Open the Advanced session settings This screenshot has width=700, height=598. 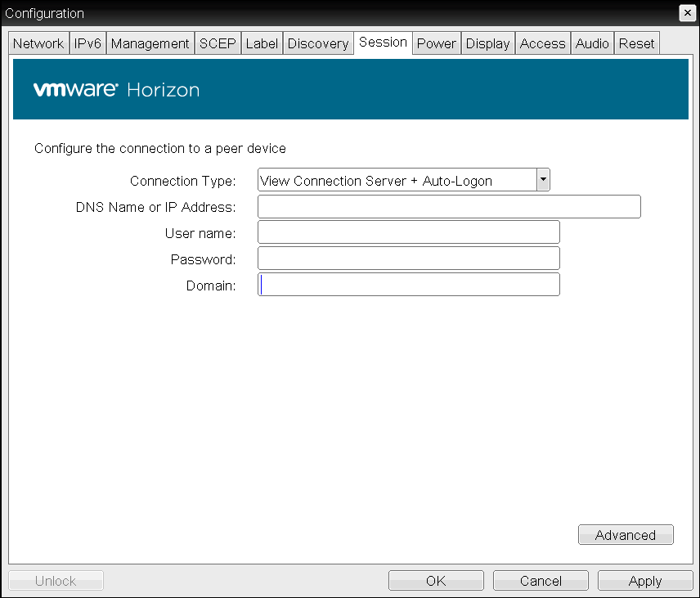pyautogui.click(x=626, y=534)
